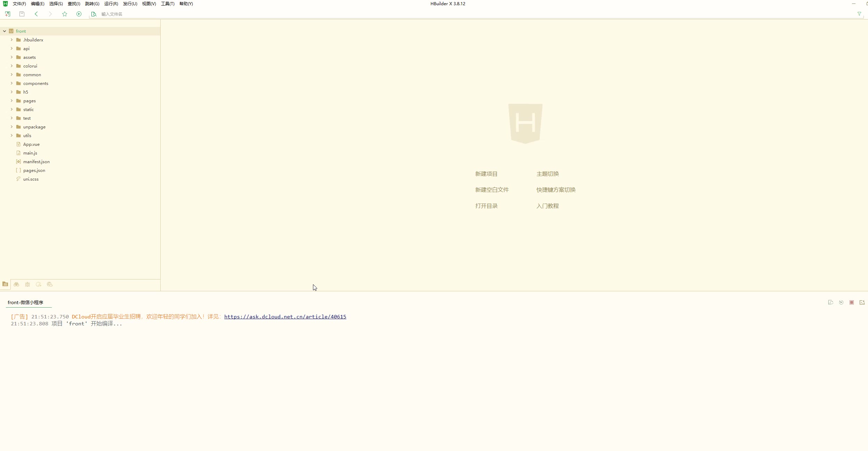Click the 新建空白文件 link

coord(492,190)
